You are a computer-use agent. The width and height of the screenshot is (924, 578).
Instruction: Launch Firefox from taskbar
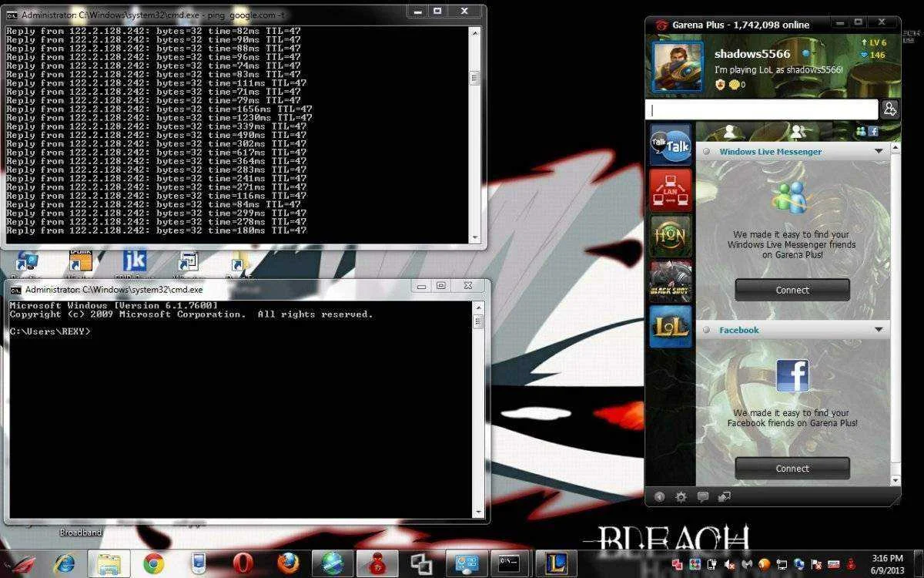click(289, 565)
